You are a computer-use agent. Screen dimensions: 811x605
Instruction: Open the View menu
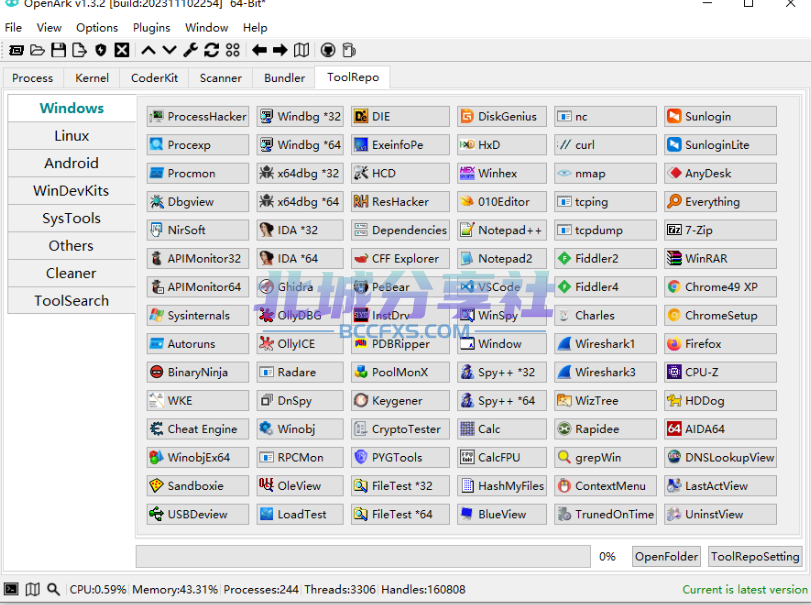49,27
